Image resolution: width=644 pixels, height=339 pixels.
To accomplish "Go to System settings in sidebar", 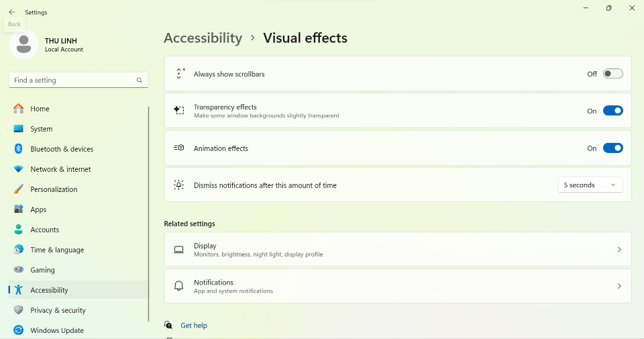I will 41,129.
